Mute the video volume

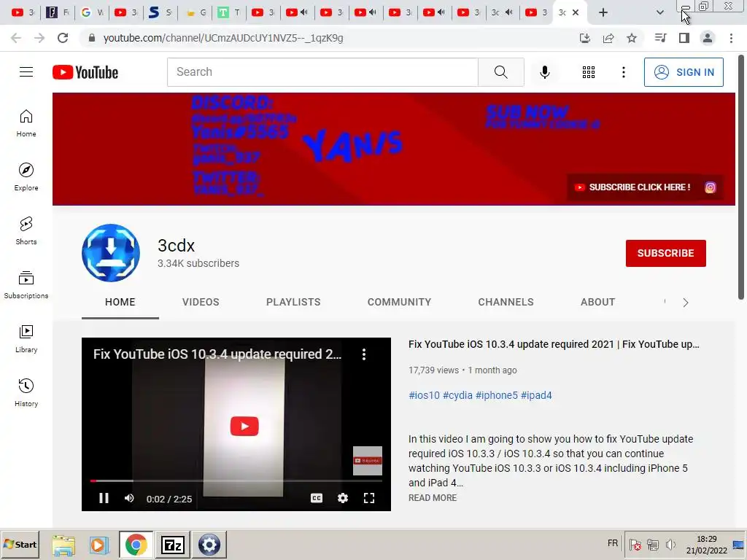click(129, 498)
